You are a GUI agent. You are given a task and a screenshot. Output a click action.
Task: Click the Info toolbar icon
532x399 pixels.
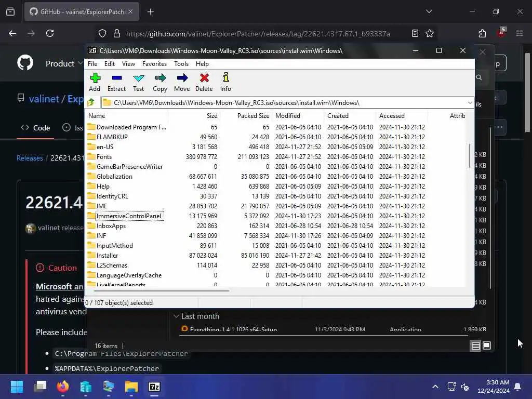[x=225, y=82]
